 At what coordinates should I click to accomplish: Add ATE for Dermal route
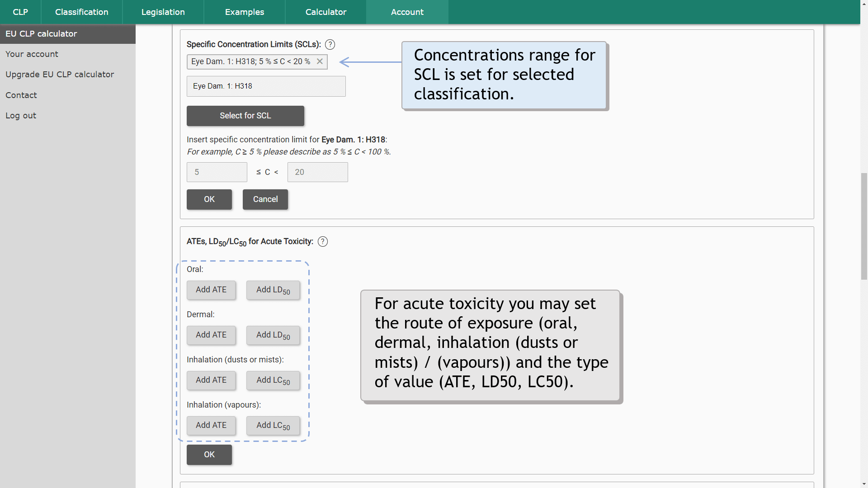(x=211, y=335)
